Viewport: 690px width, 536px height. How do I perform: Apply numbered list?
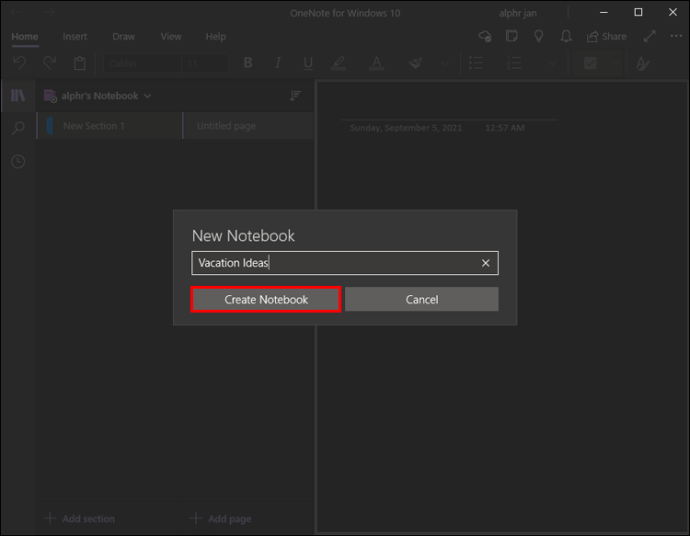[514, 63]
